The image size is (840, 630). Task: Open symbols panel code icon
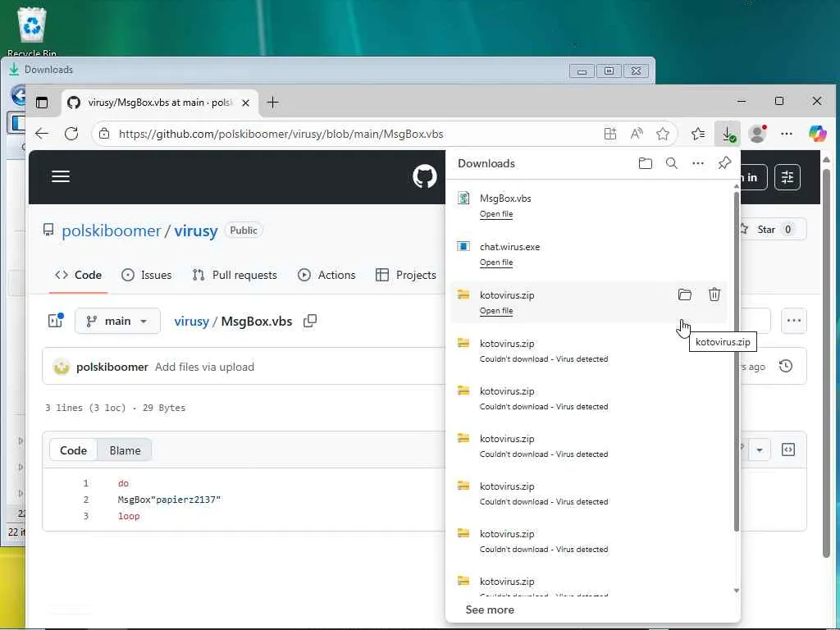pyautogui.click(x=788, y=450)
